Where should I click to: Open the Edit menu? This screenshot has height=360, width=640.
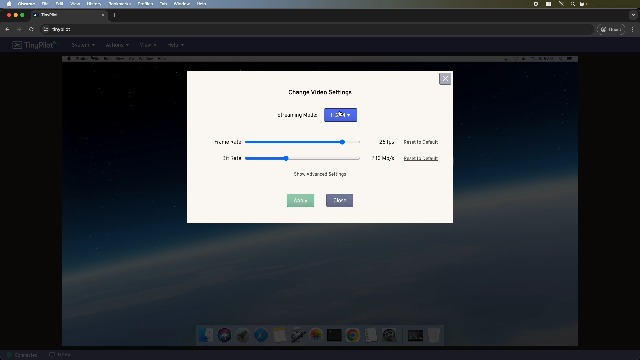tap(60, 4)
